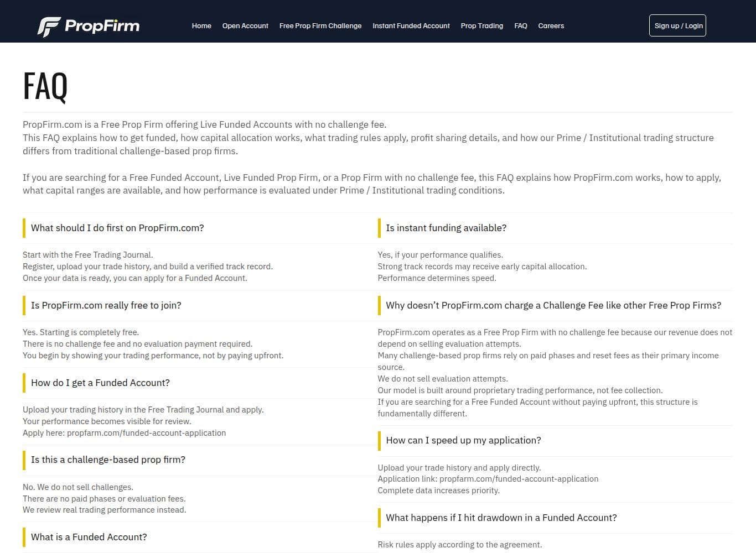
Task: Click 'Yes. Starting is completely free.' text
Action: click(x=81, y=332)
